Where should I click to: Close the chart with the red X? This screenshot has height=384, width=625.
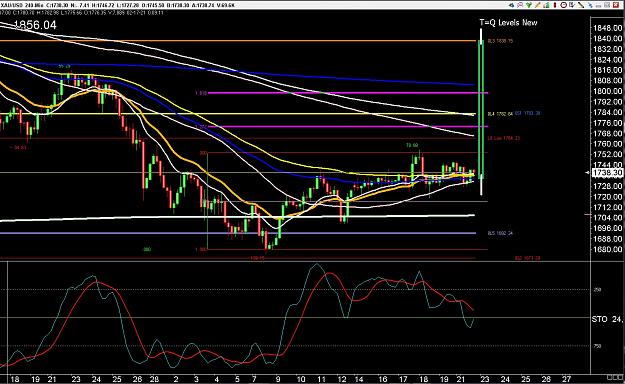(616, 5)
